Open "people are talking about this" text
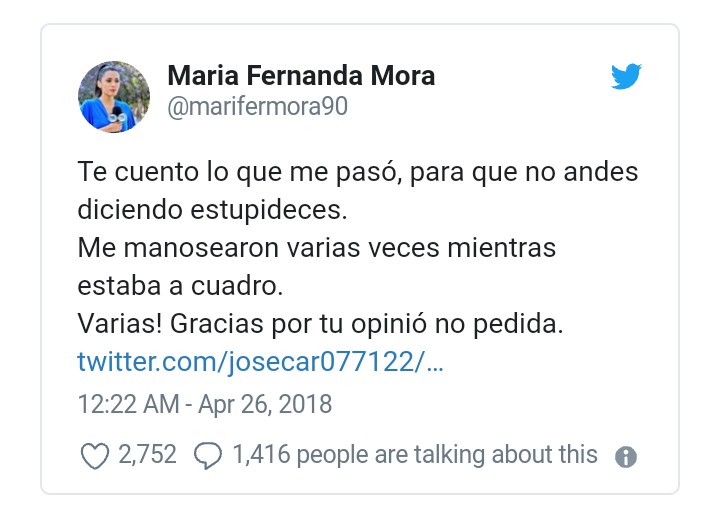Screen dimensions: 720x527 point(447,456)
